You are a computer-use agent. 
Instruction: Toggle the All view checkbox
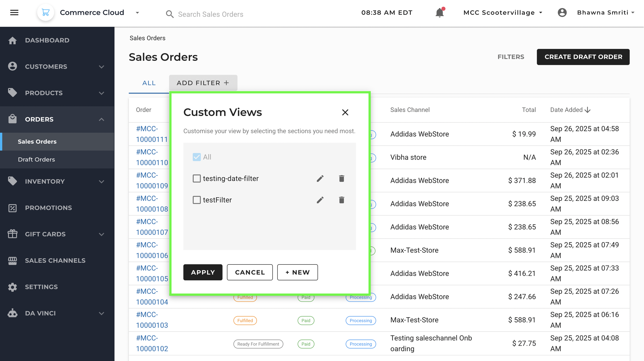point(196,157)
